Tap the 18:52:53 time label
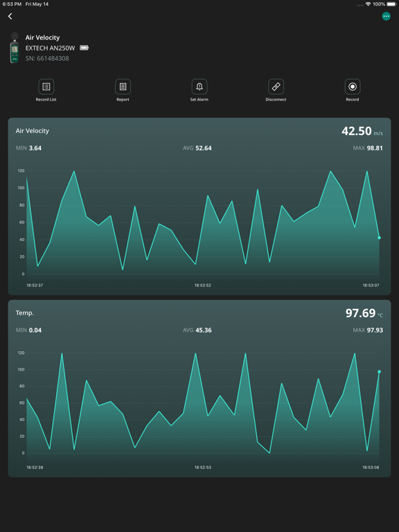 pos(202,468)
